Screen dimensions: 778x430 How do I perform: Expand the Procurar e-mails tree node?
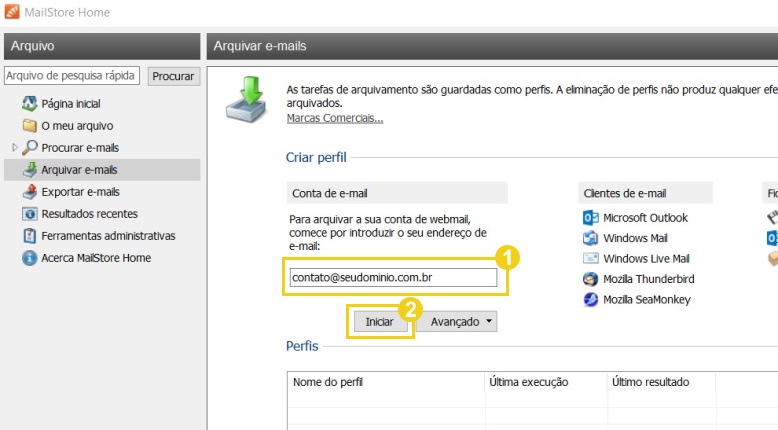coord(14,147)
